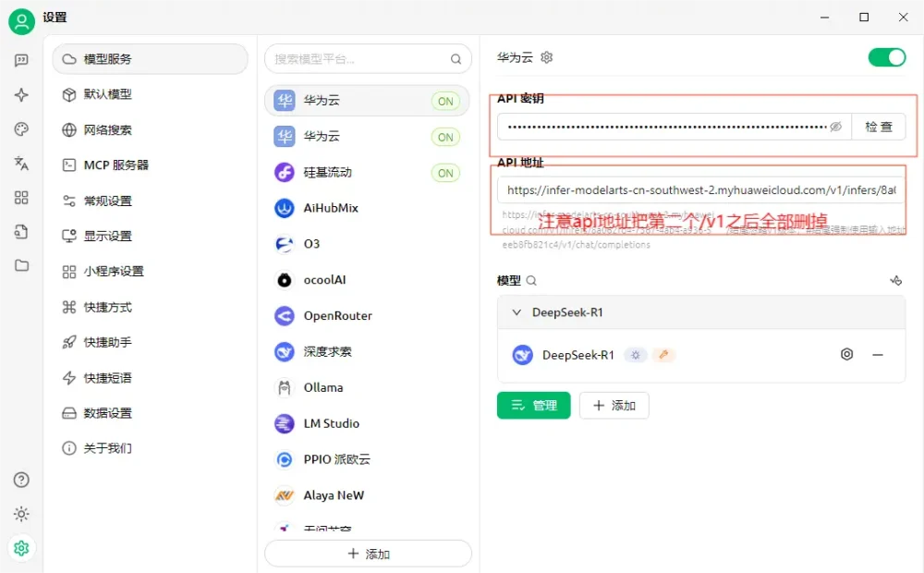Open MCP 服务器 settings section
This screenshot has height=573, width=924.
(x=151, y=165)
